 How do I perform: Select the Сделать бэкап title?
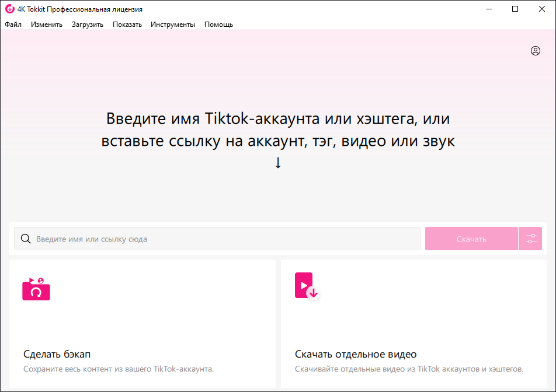click(x=57, y=354)
